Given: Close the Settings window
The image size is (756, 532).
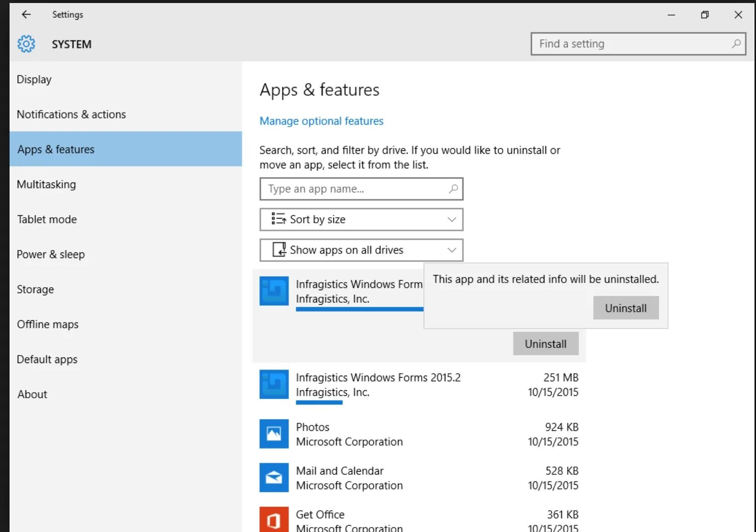Looking at the screenshot, I should point(738,15).
